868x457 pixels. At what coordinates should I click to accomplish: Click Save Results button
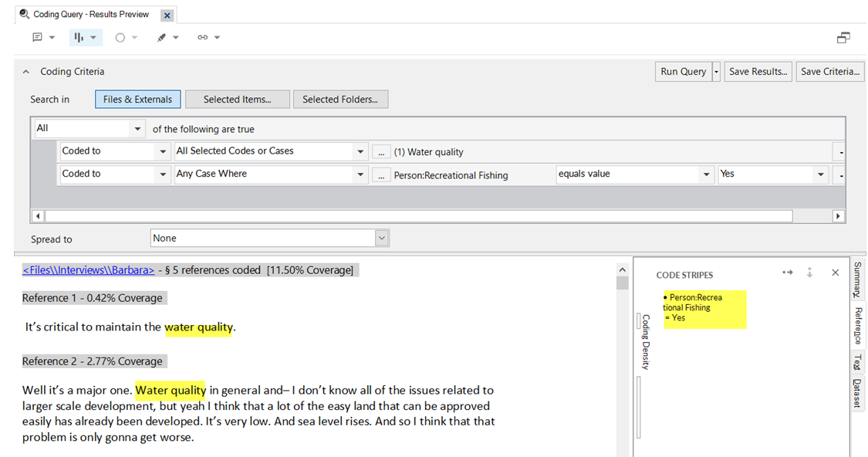[758, 72]
